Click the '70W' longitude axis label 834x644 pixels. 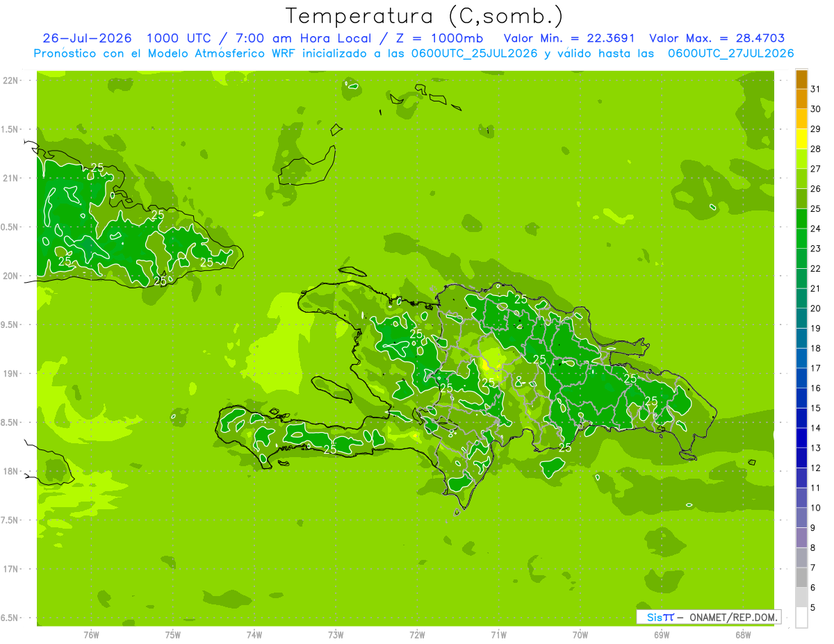pos(580,635)
